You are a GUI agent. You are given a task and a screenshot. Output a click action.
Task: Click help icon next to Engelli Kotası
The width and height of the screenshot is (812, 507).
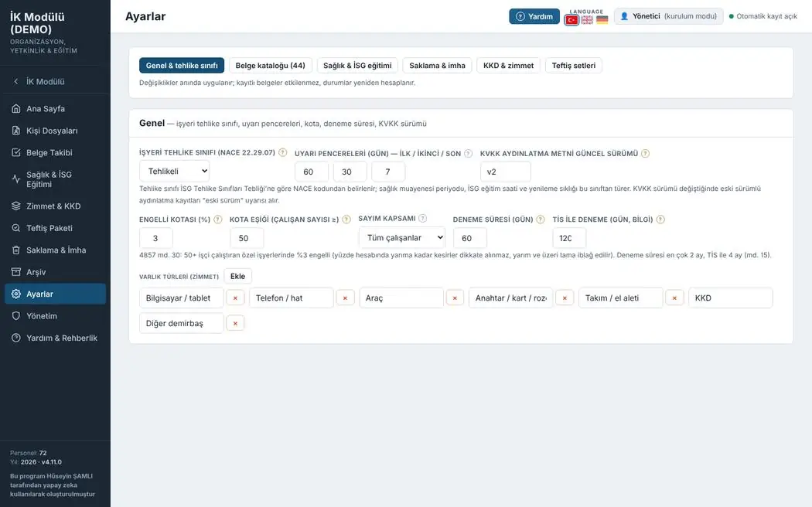coord(218,219)
